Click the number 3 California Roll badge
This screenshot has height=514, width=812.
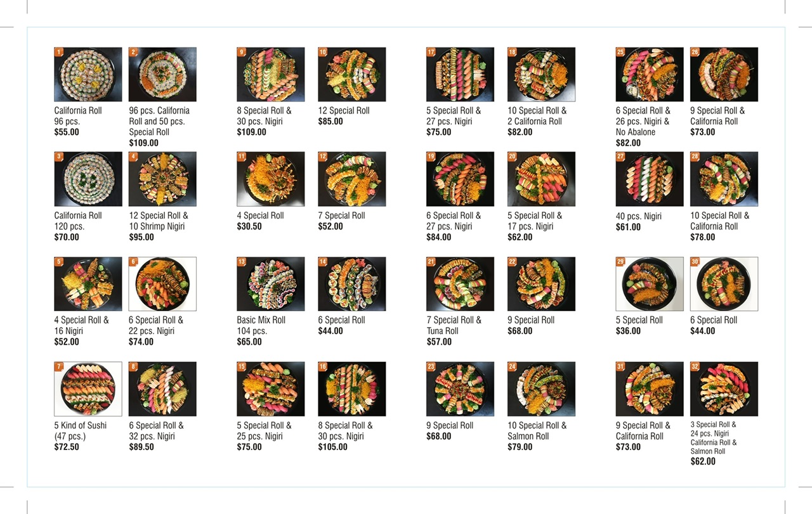tap(59, 157)
